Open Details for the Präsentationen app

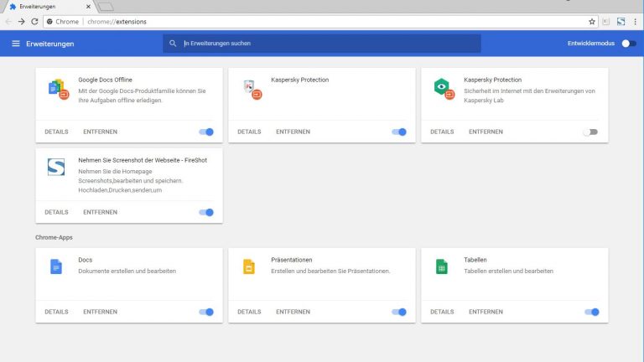[x=249, y=312]
